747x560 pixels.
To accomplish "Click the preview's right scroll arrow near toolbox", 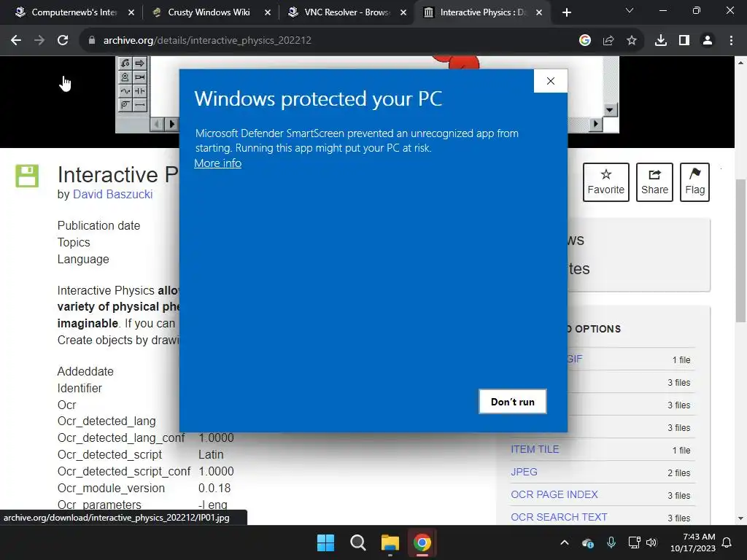I will tap(171, 124).
